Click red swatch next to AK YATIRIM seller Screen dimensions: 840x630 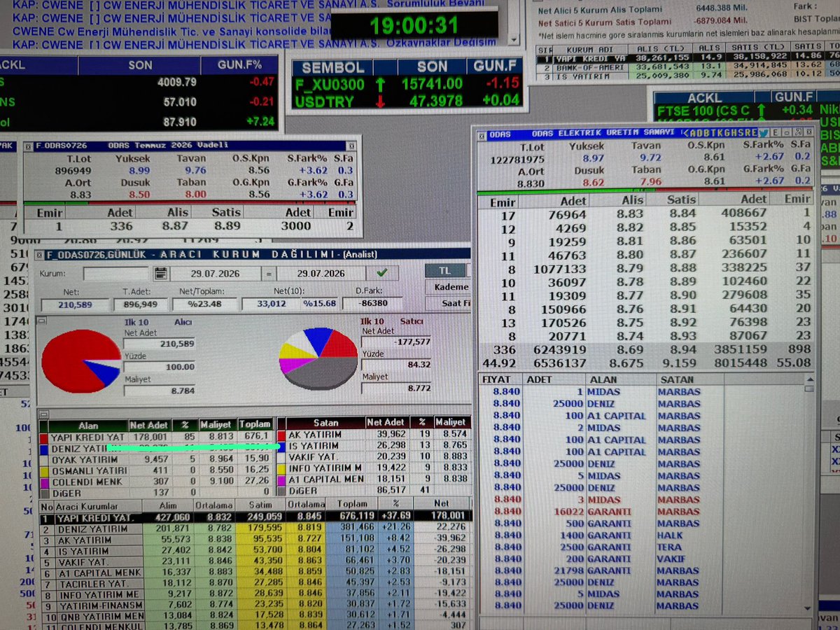282,434
